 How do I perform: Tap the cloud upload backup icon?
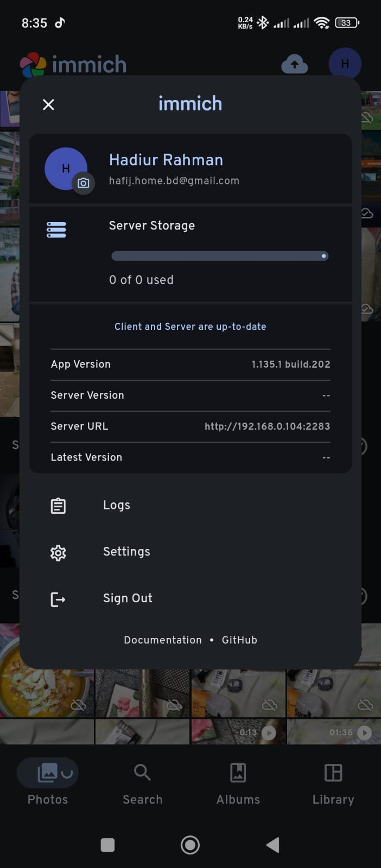tap(295, 64)
